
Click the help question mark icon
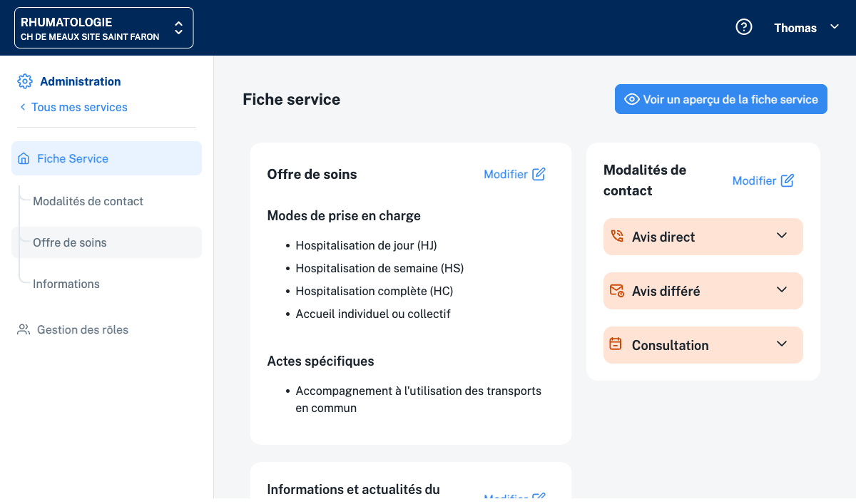coord(744,28)
